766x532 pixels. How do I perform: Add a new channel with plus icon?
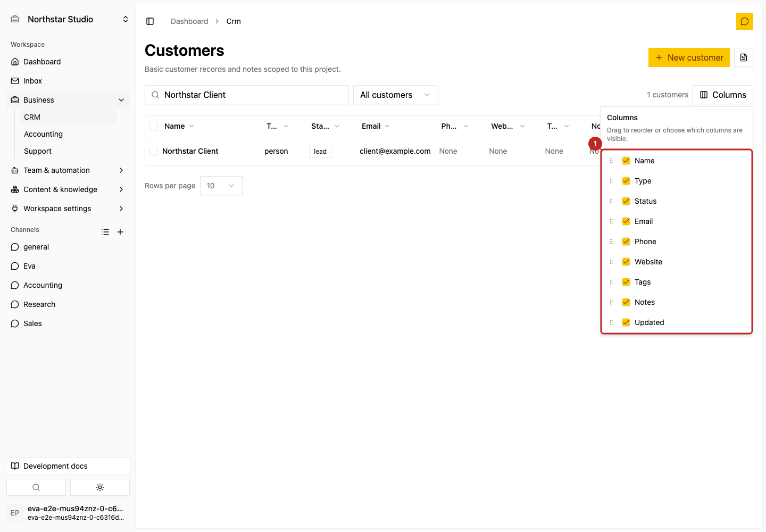pyautogui.click(x=120, y=232)
